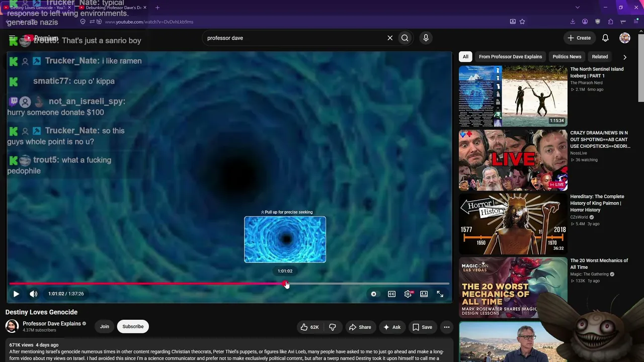Open The North Sentinel Island Iceberg title

click(597, 72)
